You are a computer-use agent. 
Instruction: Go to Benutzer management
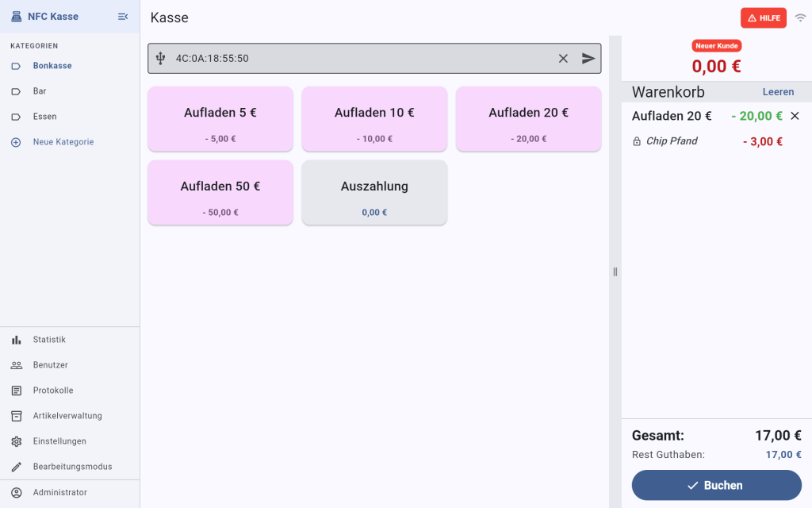click(70, 365)
